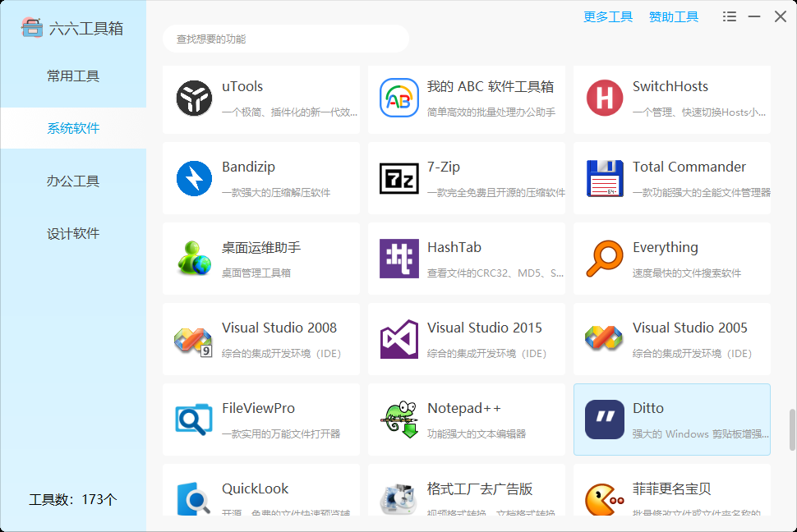The image size is (797, 532).
Task: Click the 7-Zip icon
Action: pyautogui.click(x=399, y=178)
